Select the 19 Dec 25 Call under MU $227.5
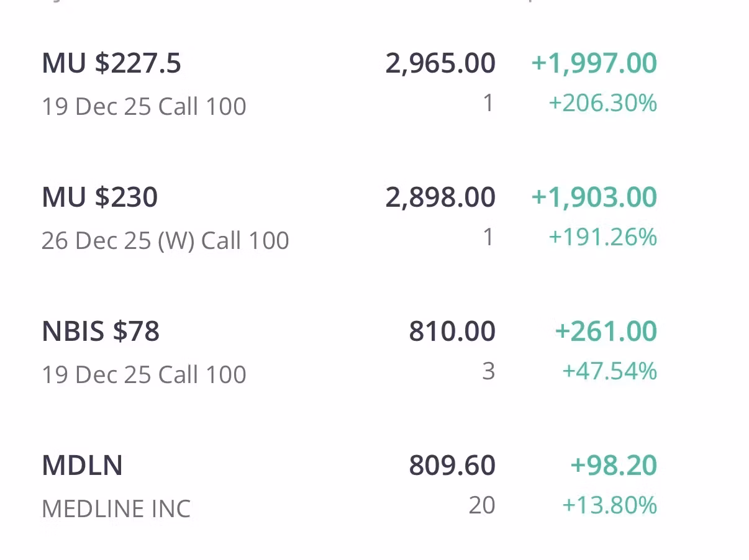Viewport: 749px width, 560px height. click(x=143, y=106)
